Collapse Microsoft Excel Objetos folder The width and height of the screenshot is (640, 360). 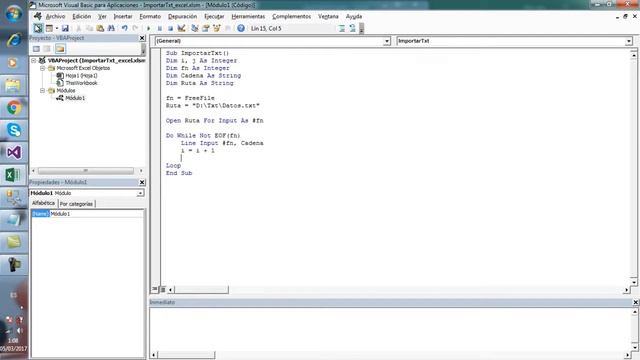click(x=42, y=68)
